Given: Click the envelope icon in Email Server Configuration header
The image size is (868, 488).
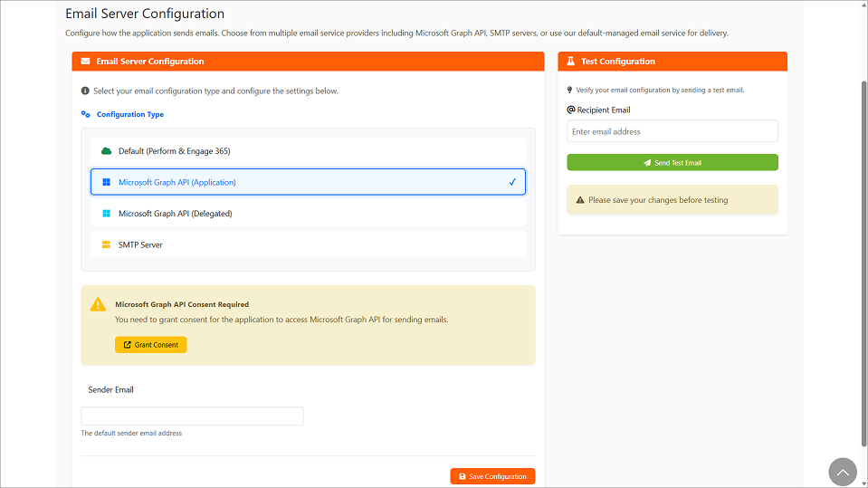Looking at the screenshot, I should [x=85, y=62].
